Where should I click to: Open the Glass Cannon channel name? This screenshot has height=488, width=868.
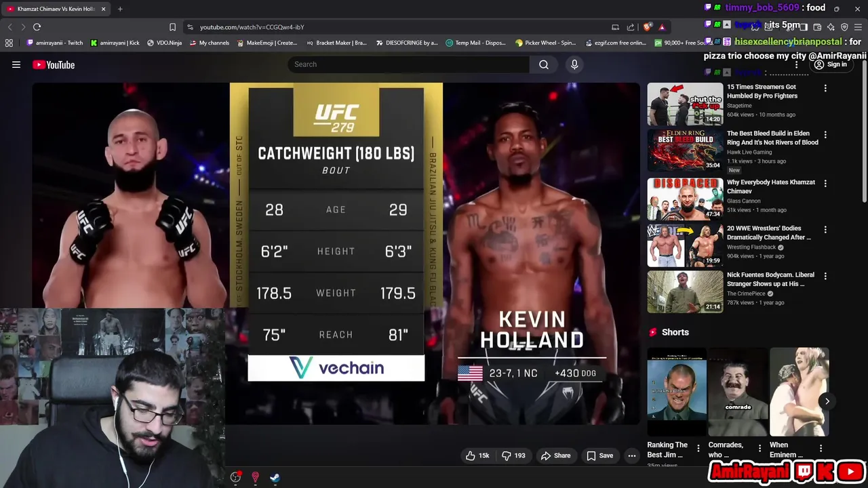[744, 201]
